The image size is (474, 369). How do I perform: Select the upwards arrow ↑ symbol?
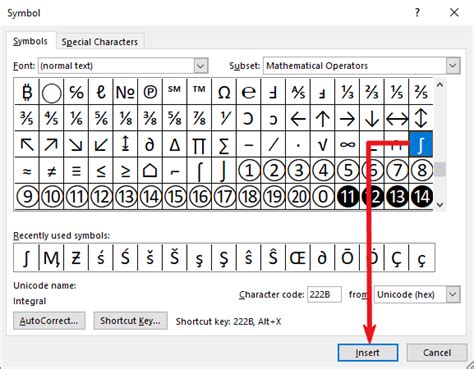pos(322,118)
